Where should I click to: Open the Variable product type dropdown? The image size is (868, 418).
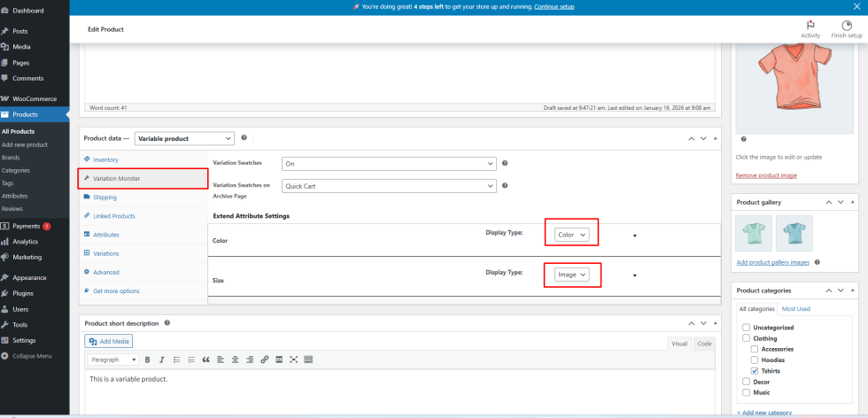coord(184,138)
